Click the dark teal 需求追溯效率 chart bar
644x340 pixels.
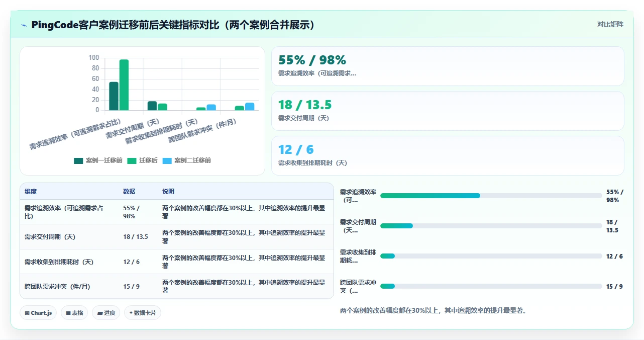pos(114,96)
